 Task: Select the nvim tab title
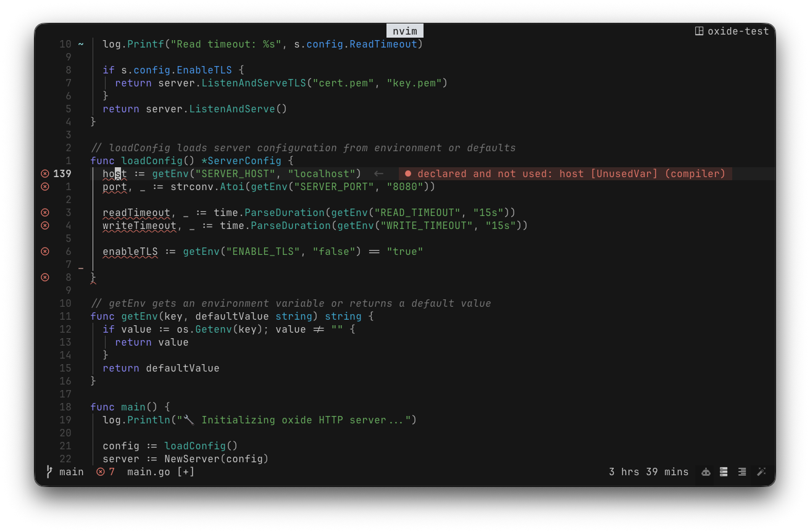[x=405, y=31]
